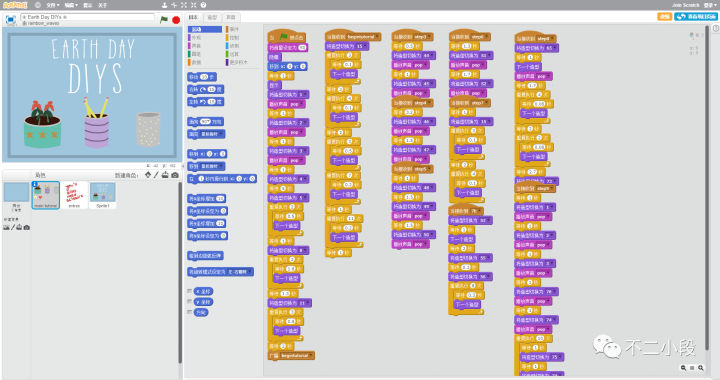Screen dimensions: 720x380
Task: Choose new sprite from library icon
Action: 148,175
